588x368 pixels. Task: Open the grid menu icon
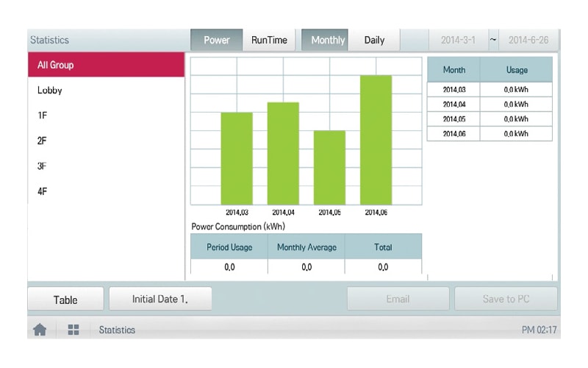tap(73, 330)
